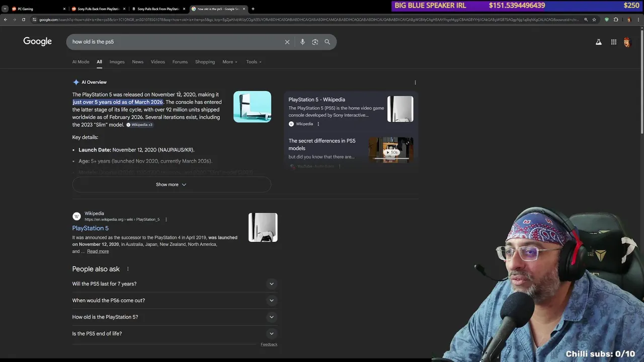Click the browser address bar URL

(309, 20)
